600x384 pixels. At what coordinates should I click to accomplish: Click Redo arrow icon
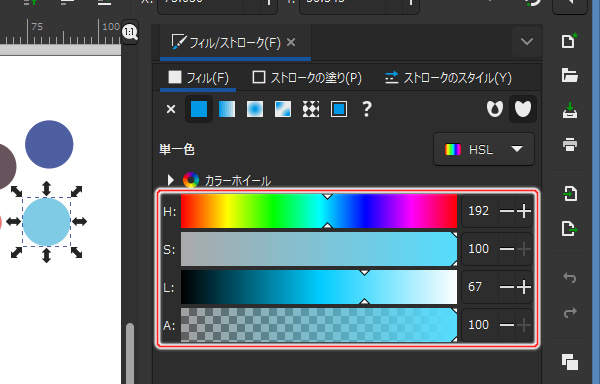569,312
